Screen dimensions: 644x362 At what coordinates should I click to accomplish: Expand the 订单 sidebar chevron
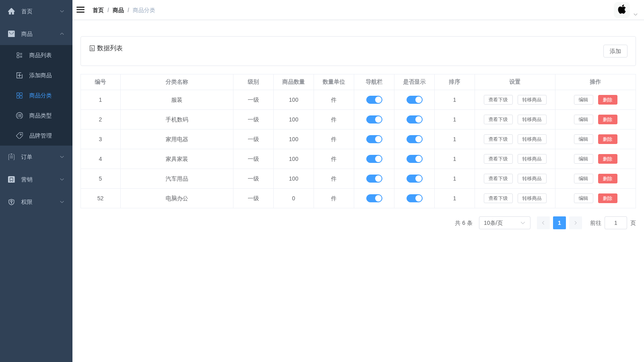click(62, 157)
